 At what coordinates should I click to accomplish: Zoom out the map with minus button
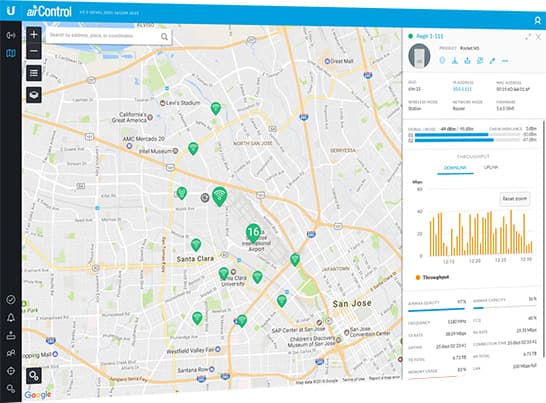point(34,51)
